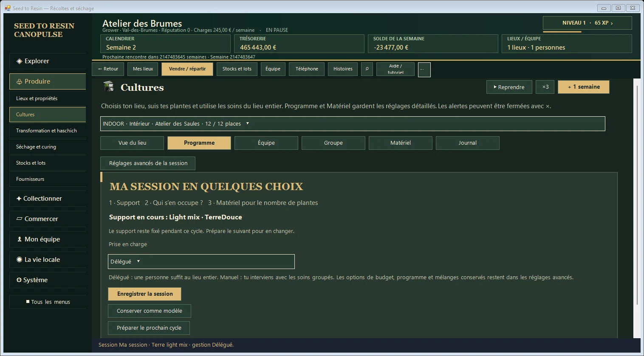Open the location selector dropdown INDOOR Atelier des Saules
Screen dimensions: 644x356
[353, 124]
